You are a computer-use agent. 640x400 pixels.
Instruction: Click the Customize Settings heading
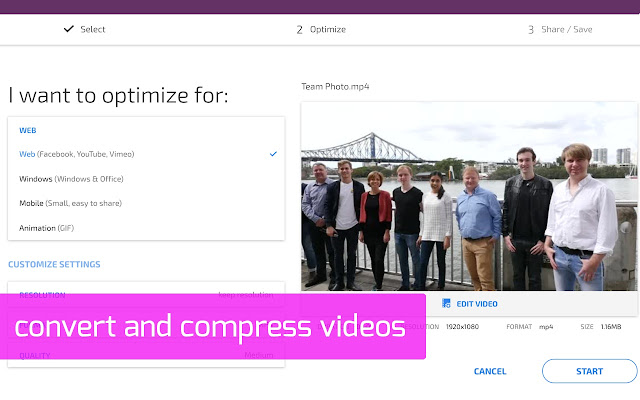click(x=54, y=264)
